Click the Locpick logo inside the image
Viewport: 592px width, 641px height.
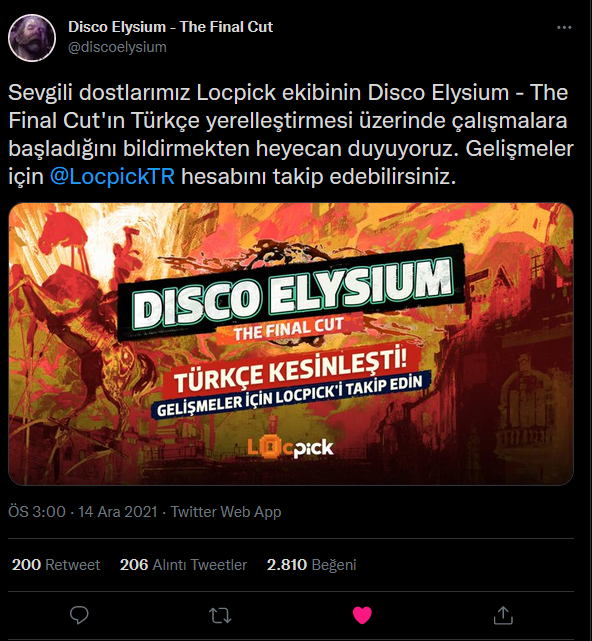(x=290, y=447)
